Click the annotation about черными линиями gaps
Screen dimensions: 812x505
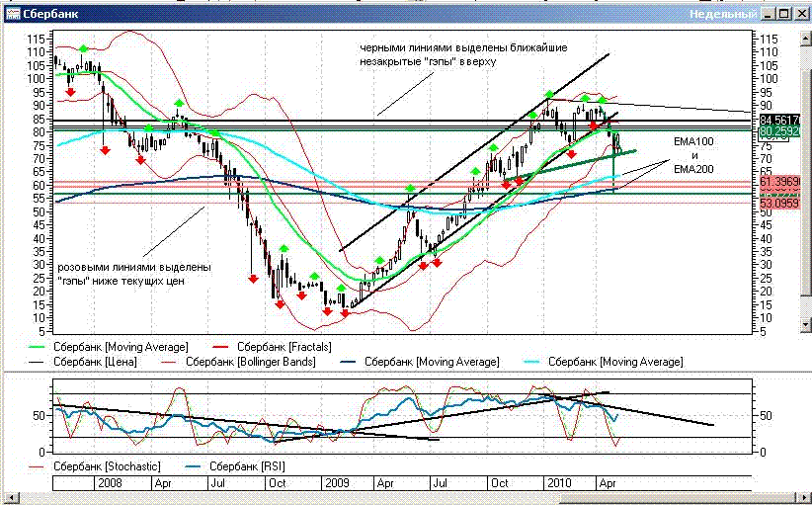click(464, 54)
